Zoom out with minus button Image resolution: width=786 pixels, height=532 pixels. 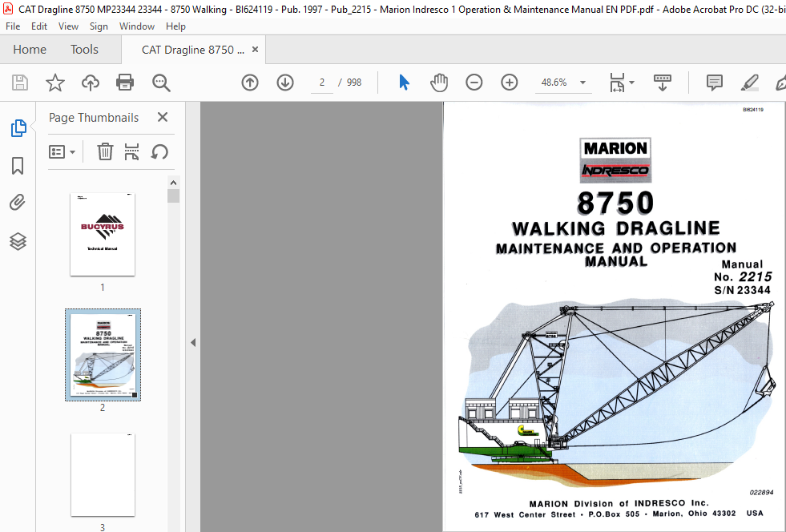(474, 83)
